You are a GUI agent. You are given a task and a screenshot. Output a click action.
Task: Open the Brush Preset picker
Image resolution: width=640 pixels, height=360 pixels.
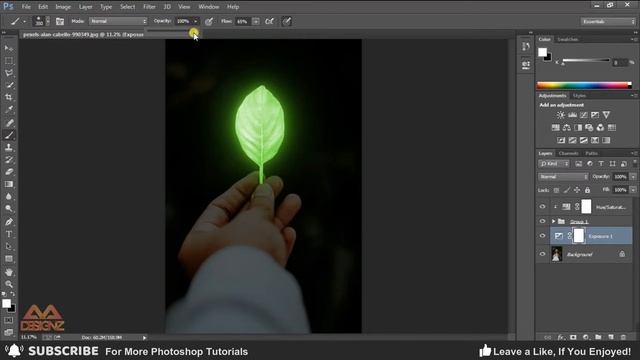coord(42,21)
